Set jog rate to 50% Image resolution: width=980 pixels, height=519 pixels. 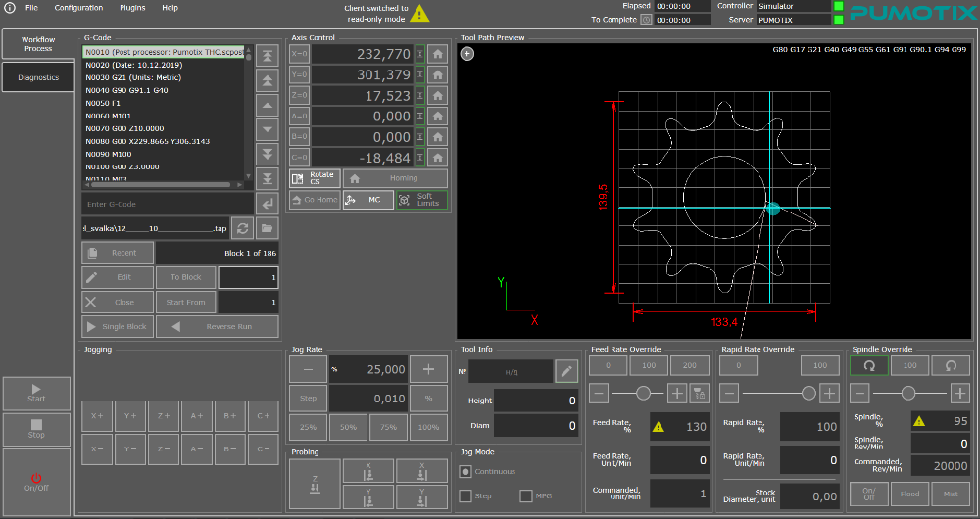click(x=348, y=427)
